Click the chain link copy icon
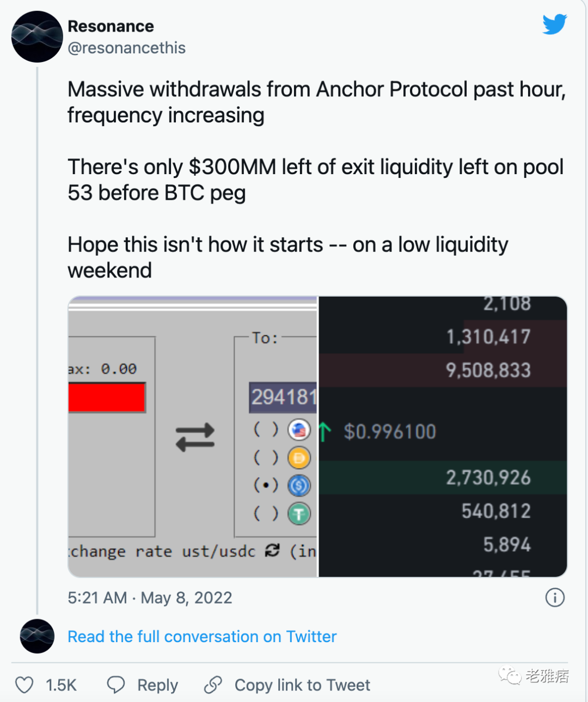 click(x=213, y=685)
